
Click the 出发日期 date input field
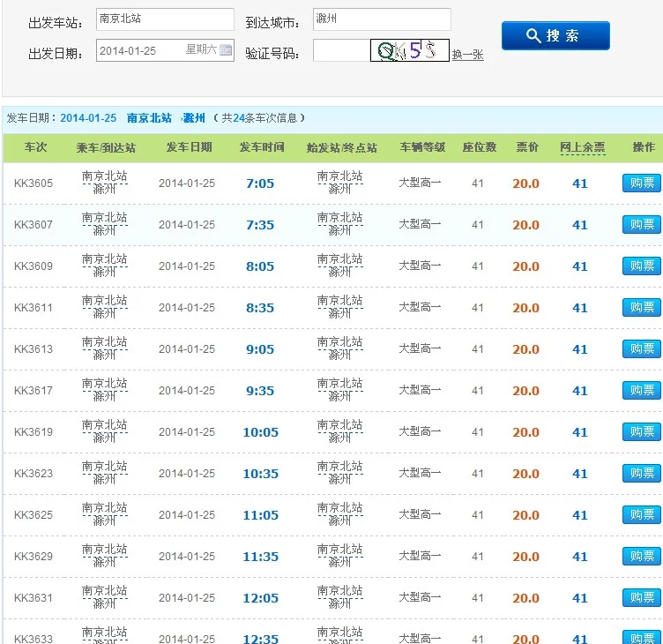pyautogui.click(x=165, y=50)
